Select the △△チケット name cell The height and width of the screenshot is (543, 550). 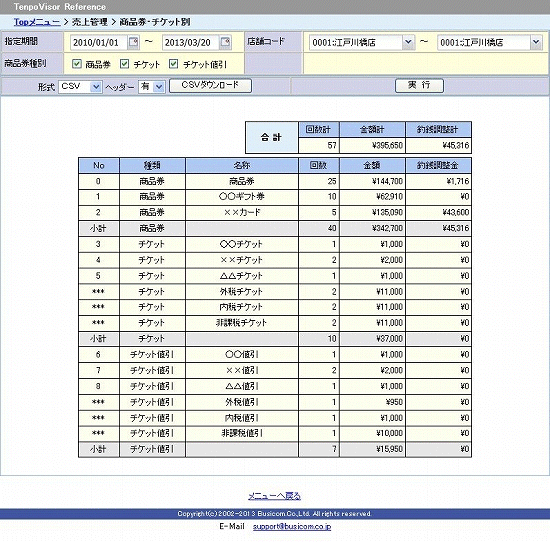(x=242, y=276)
